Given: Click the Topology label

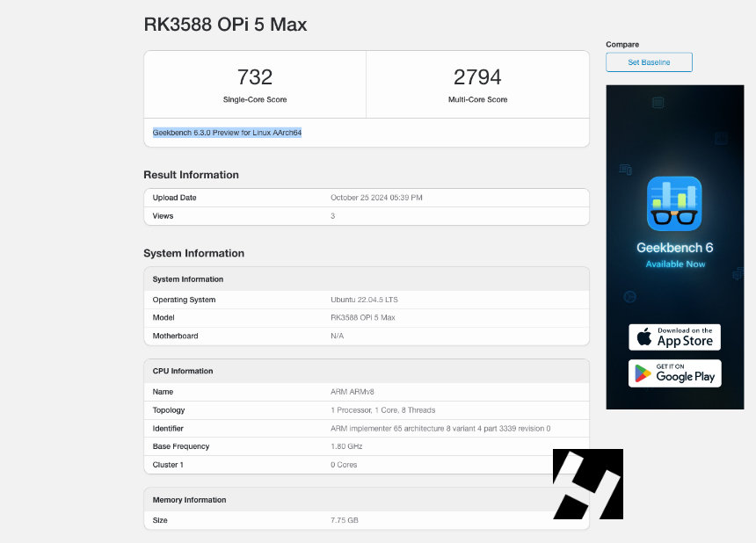Looking at the screenshot, I should coord(169,410).
